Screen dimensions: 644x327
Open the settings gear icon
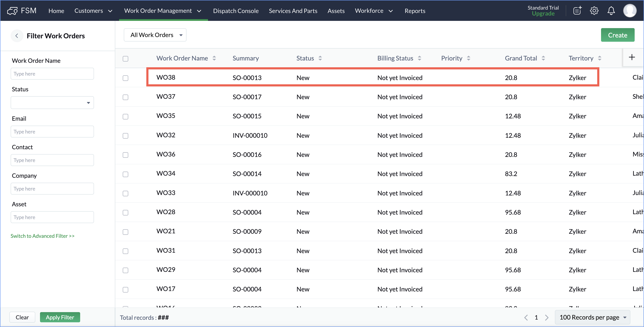click(594, 11)
